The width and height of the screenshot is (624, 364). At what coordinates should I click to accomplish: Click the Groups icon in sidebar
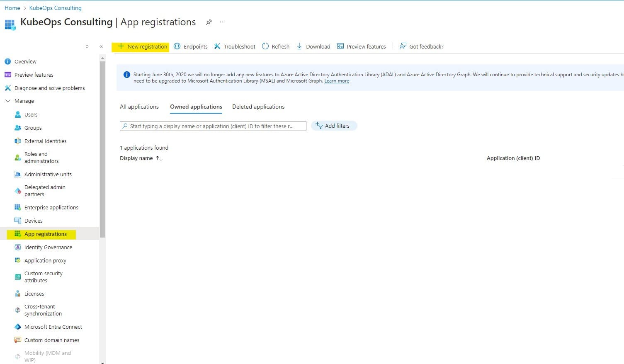tap(18, 128)
